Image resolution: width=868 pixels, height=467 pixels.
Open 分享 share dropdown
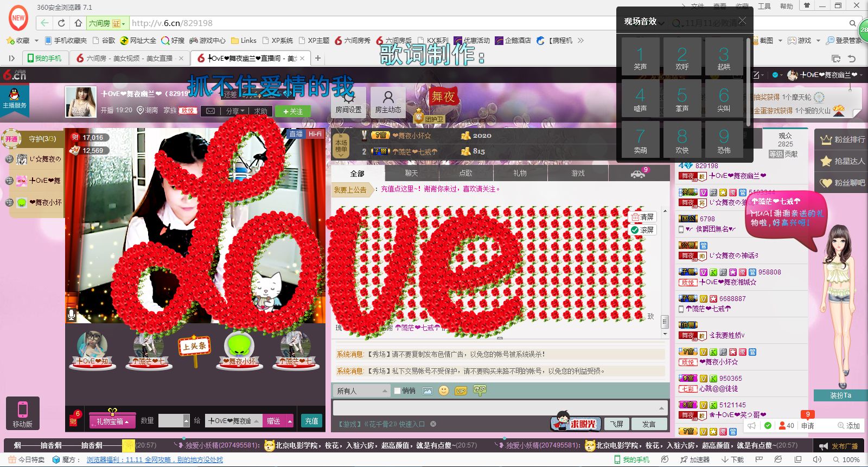tap(235, 111)
